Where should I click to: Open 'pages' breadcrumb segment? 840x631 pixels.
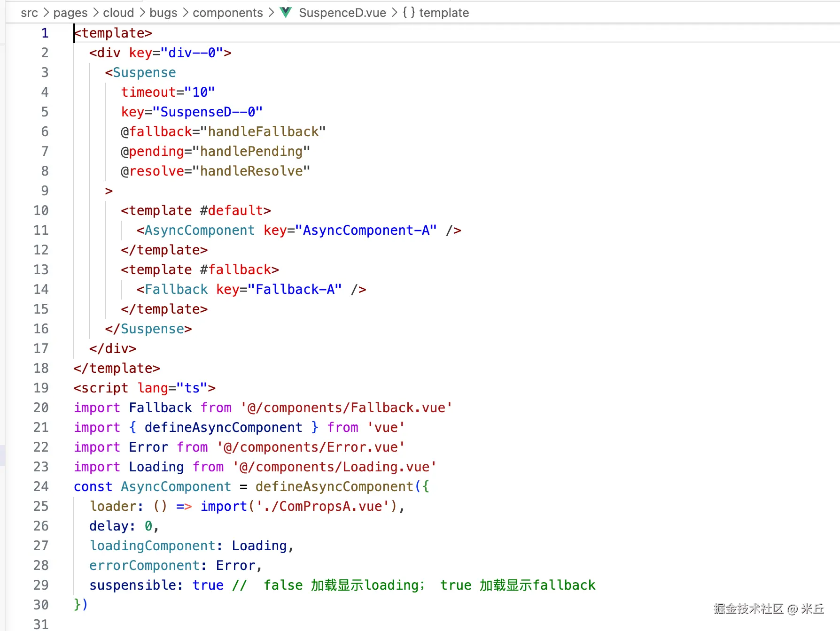(x=70, y=13)
